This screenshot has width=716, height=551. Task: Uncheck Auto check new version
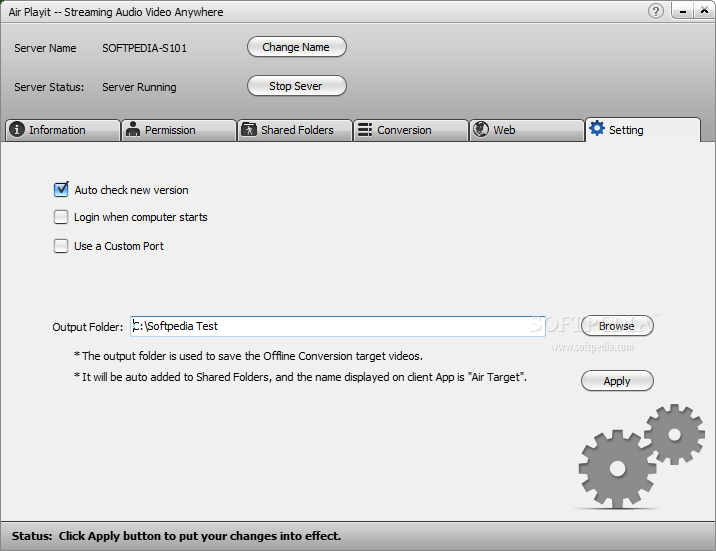coord(61,189)
